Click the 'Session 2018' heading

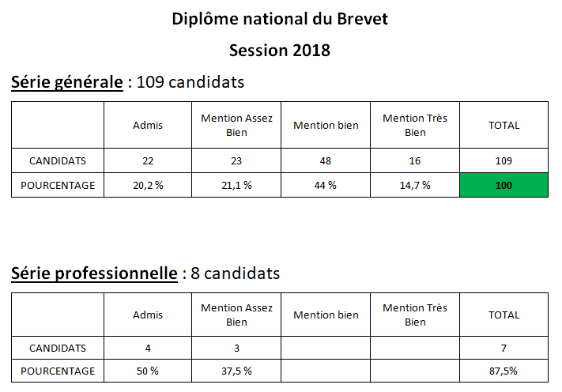280,50
